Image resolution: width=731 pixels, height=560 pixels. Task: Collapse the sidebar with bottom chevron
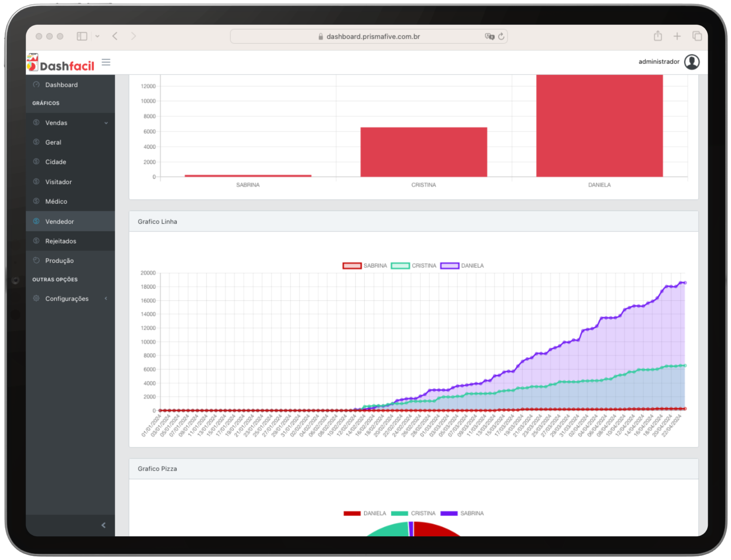coord(103,525)
